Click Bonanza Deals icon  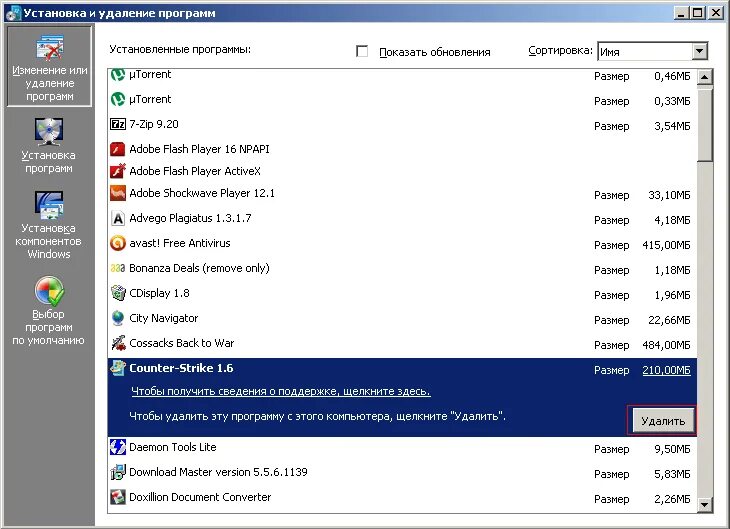(x=118, y=268)
